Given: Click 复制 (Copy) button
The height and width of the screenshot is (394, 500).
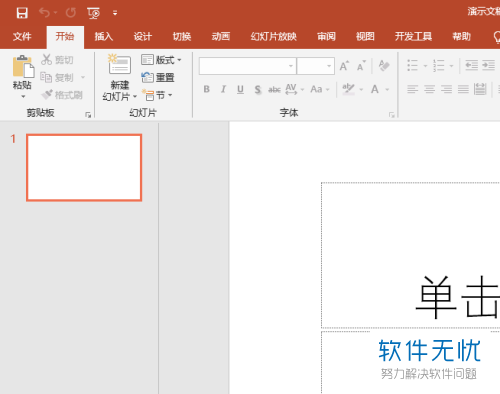Looking at the screenshot, I should [57, 78].
